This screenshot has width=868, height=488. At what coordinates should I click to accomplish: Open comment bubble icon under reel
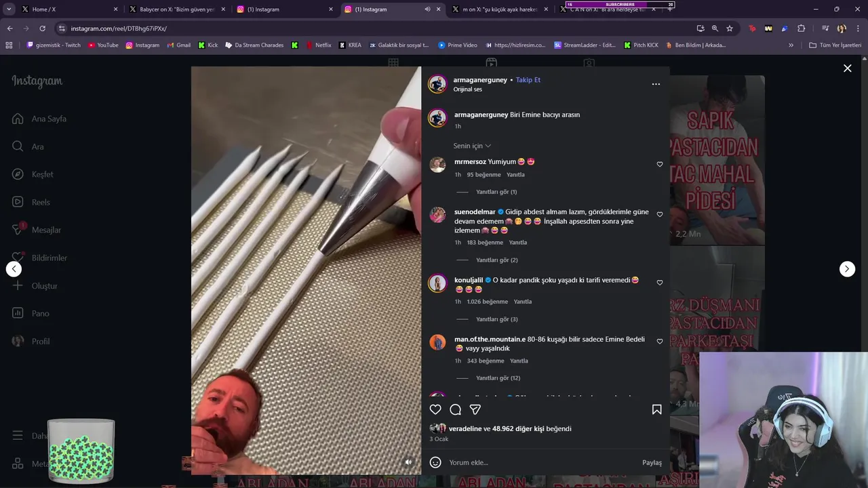[x=456, y=409]
